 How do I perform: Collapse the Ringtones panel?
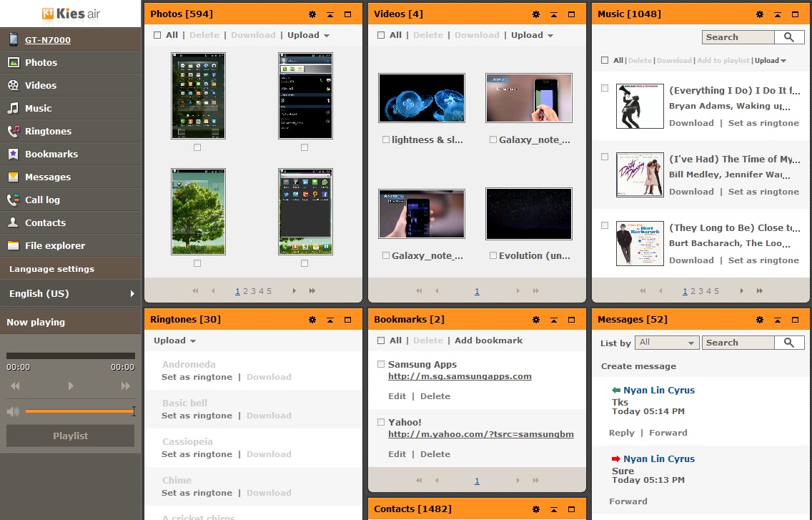(330, 320)
